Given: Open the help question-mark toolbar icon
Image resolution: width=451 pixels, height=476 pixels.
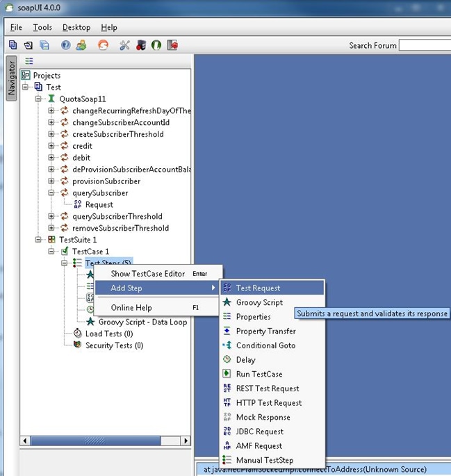Looking at the screenshot, I should point(65,45).
